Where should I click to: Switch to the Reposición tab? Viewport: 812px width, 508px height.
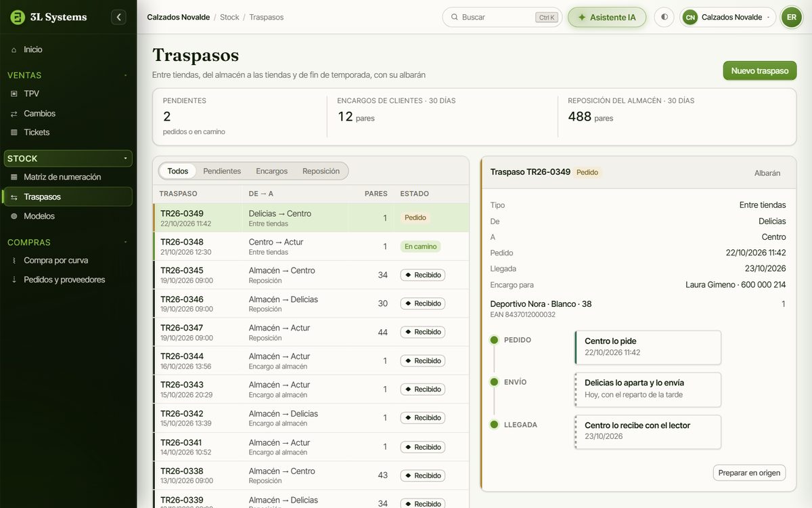(321, 171)
